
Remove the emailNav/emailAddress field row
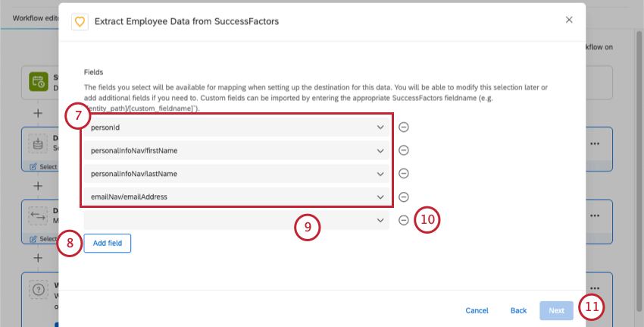pos(404,197)
